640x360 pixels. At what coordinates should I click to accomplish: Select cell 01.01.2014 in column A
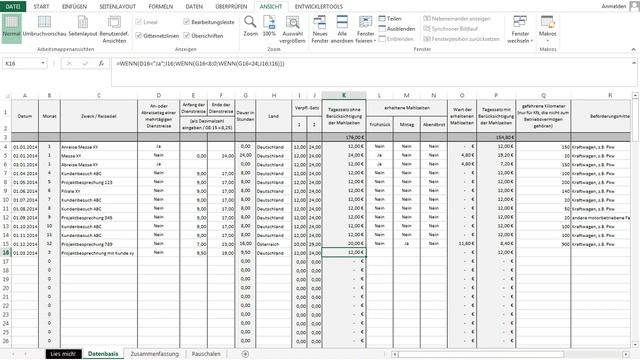(x=24, y=147)
